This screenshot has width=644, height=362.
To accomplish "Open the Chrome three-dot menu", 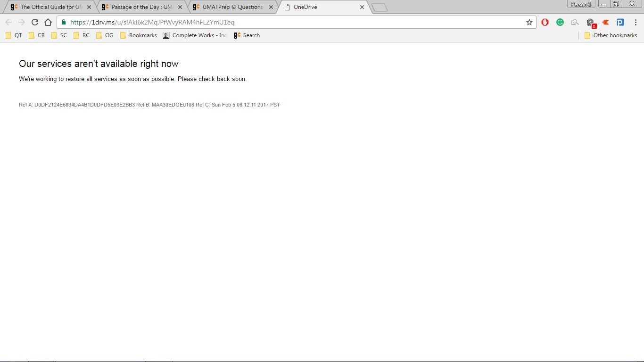I will pyautogui.click(x=635, y=22).
